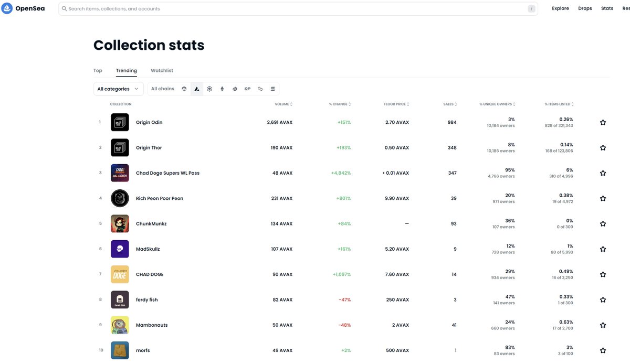Select the Arbitrum chain filter icon
The height and width of the screenshot is (364, 630).
tap(184, 89)
